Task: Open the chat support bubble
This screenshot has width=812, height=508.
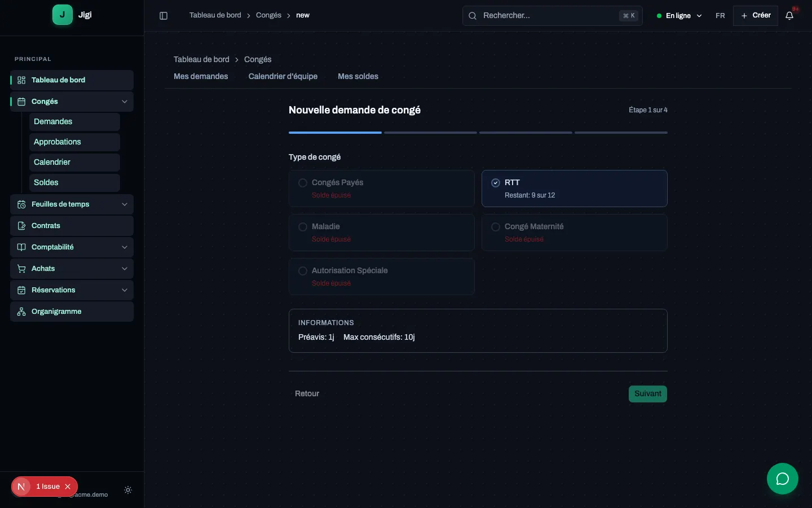Action: [783, 479]
